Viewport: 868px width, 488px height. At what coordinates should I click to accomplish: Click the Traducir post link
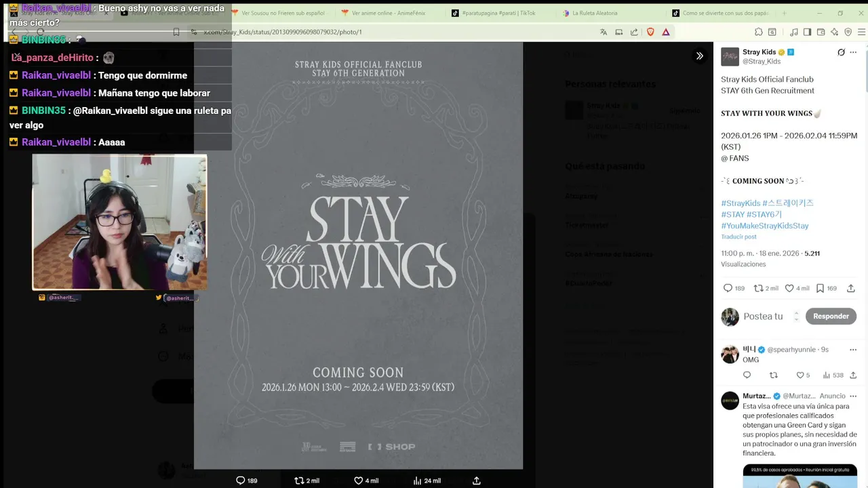(738, 237)
